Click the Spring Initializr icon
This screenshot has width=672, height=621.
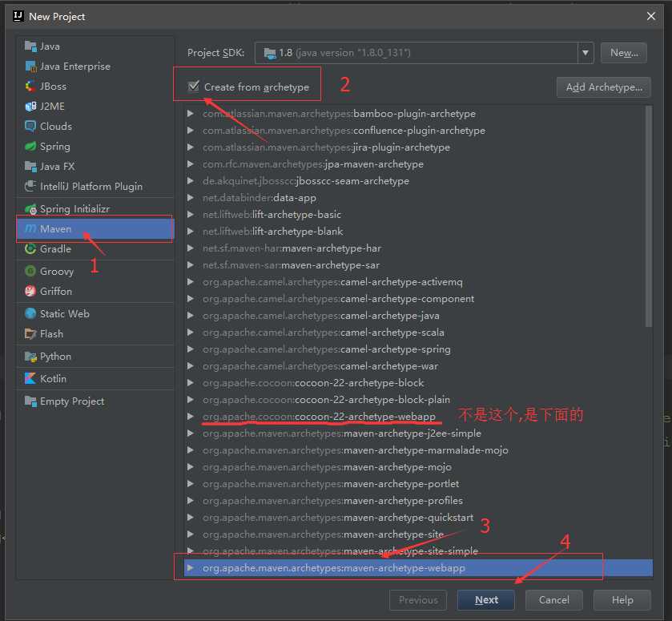30,209
